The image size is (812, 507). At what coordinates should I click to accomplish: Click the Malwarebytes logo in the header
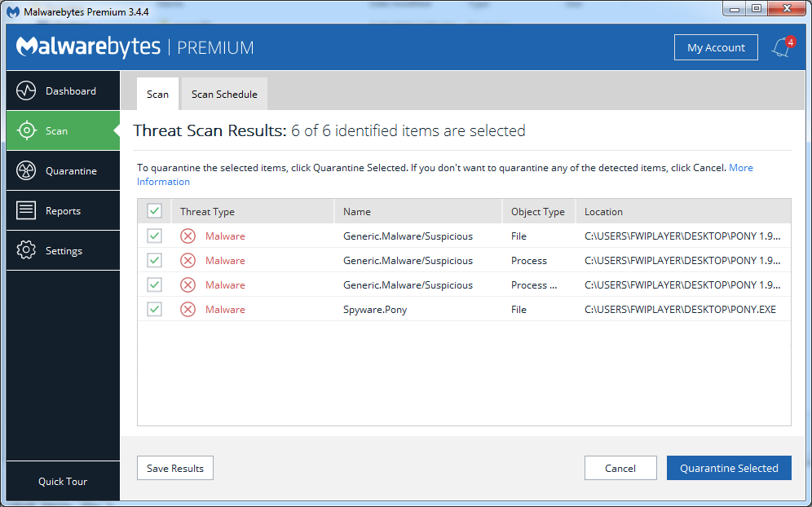click(x=88, y=46)
